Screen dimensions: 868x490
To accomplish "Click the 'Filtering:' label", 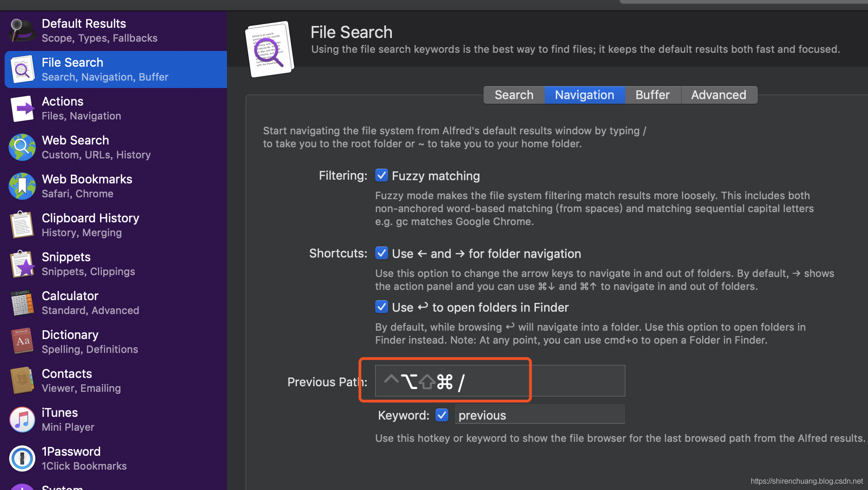I will (343, 176).
